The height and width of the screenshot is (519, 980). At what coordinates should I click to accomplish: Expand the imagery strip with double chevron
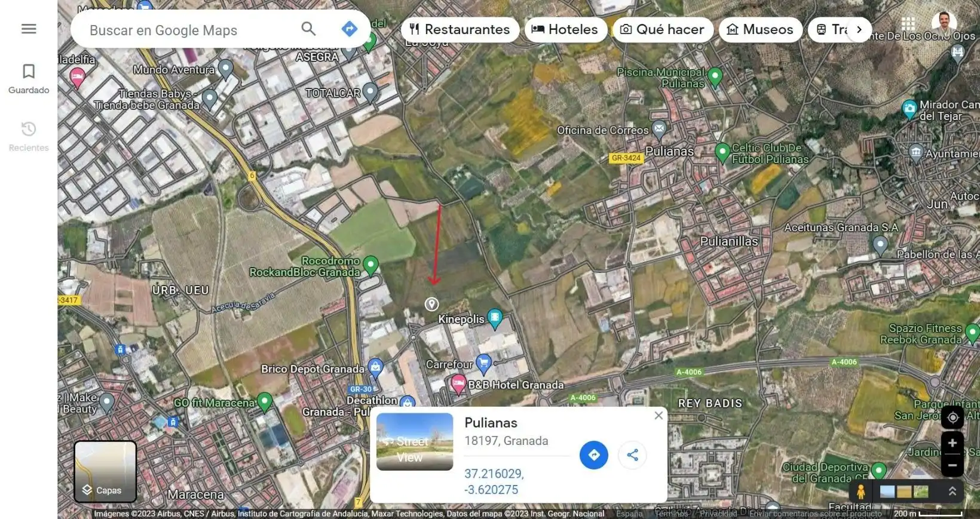(x=952, y=492)
